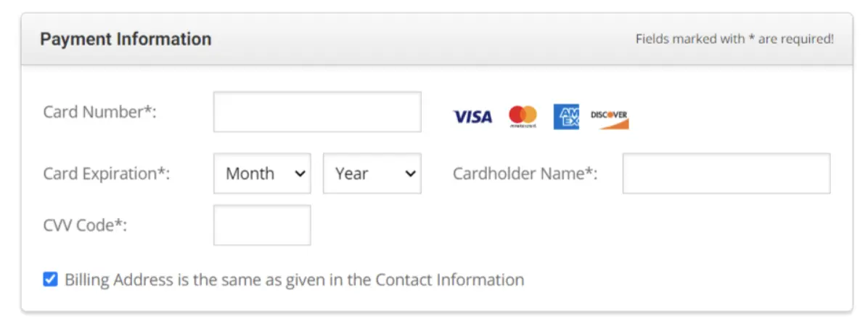This screenshot has height=327, width=868.
Task: Click into the CVV Code field
Action: (262, 225)
